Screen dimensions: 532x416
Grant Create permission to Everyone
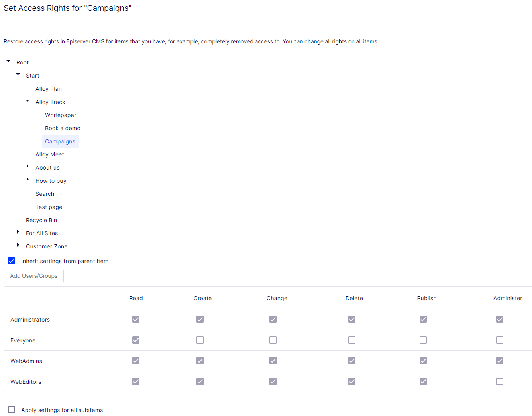[200, 340]
